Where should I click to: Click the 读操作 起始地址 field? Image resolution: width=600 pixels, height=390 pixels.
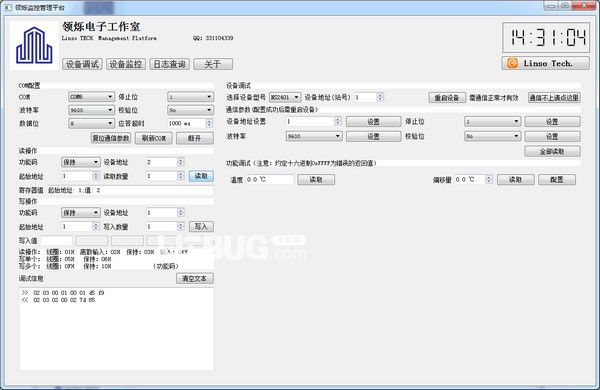77,176
